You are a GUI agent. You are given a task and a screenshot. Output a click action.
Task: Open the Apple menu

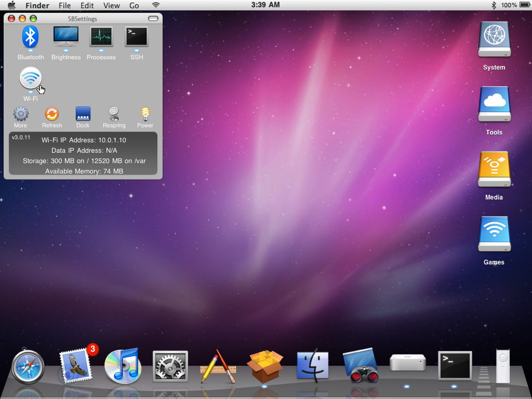12,5
